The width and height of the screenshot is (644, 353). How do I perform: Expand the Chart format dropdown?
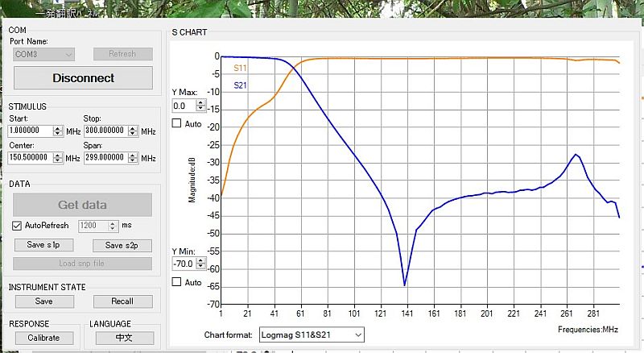point(312,334)
